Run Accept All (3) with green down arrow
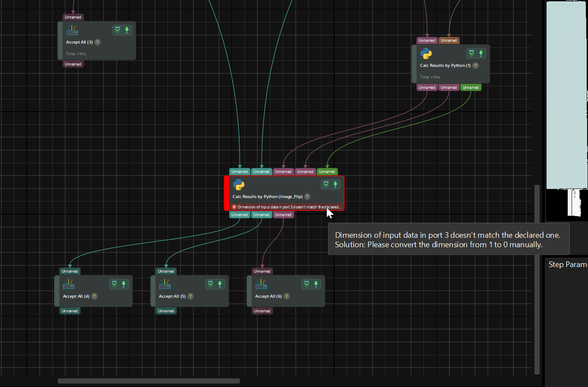Viewport: 588px width, 387px height. [x=127, y=30]
